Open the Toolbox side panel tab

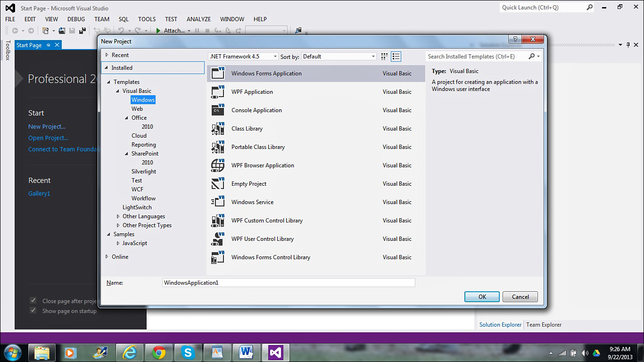click(x=8, y=50)
